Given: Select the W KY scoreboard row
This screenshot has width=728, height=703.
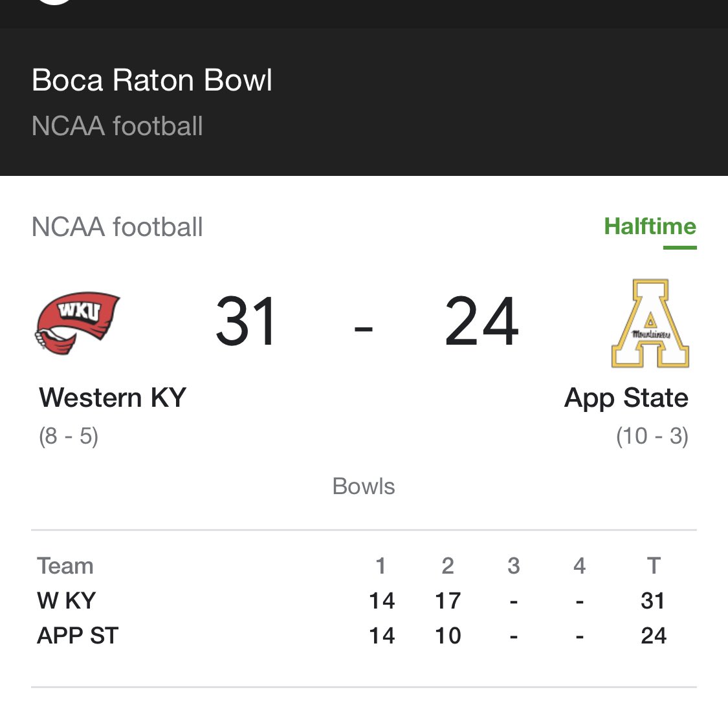Looking at the screenshot, I should point(364,600).
